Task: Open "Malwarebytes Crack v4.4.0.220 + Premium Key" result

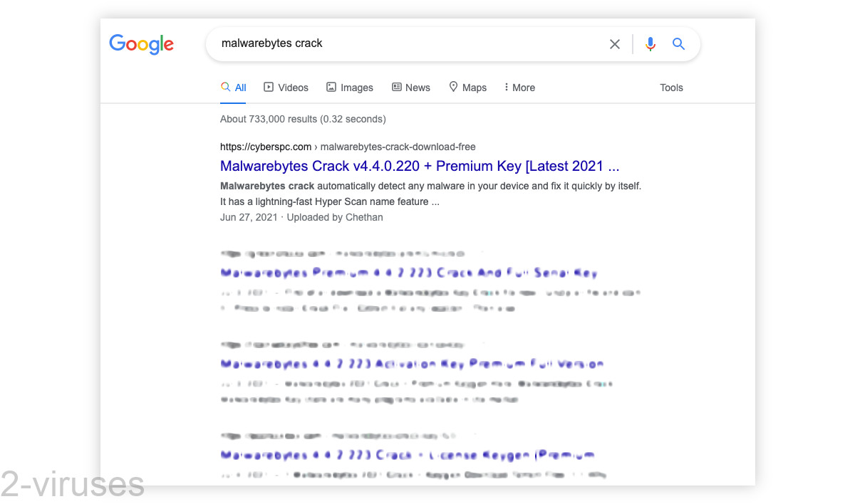Action: coord(420,167)
